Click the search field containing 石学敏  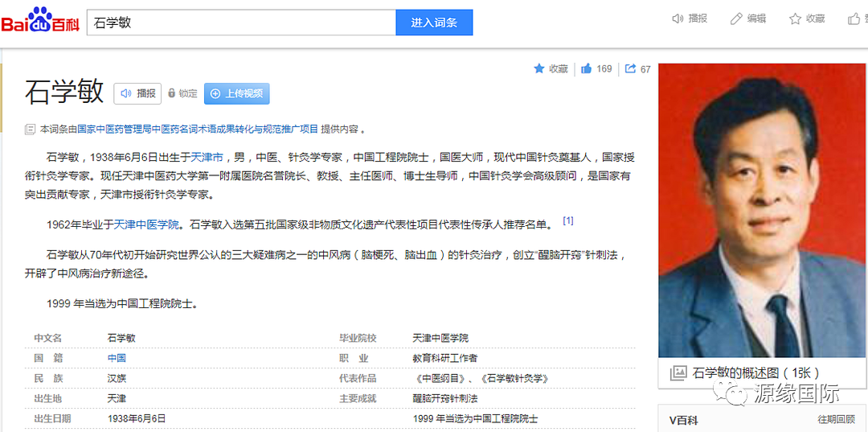point(241,23)
